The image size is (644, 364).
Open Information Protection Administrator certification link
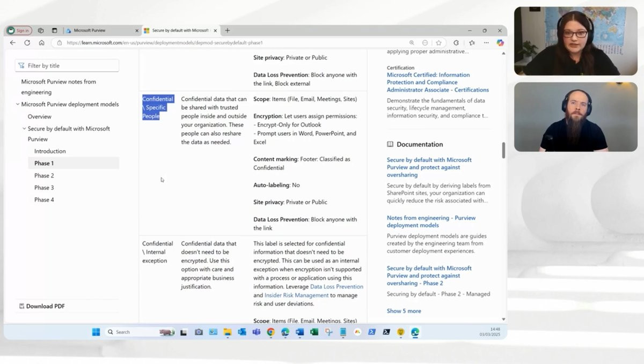pyautogui.click(x=438, y=83)
